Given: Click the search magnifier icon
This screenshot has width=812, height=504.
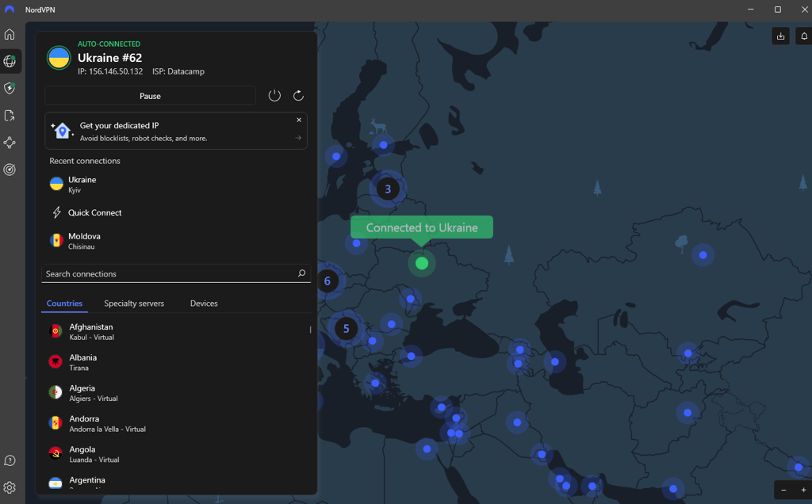Looking at the screenshot, I should click(301, 273).
